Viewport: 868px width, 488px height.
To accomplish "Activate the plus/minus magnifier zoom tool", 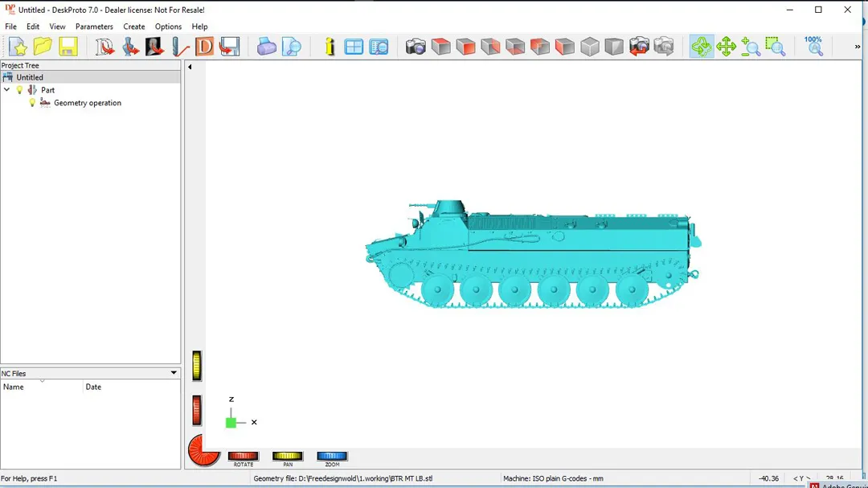I will (751, 47).
